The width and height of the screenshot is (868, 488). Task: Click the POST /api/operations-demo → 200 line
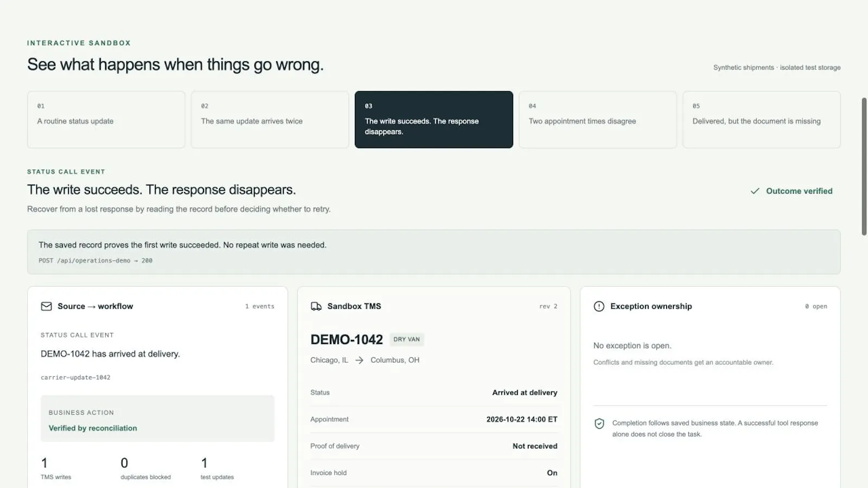click(95, 261)
